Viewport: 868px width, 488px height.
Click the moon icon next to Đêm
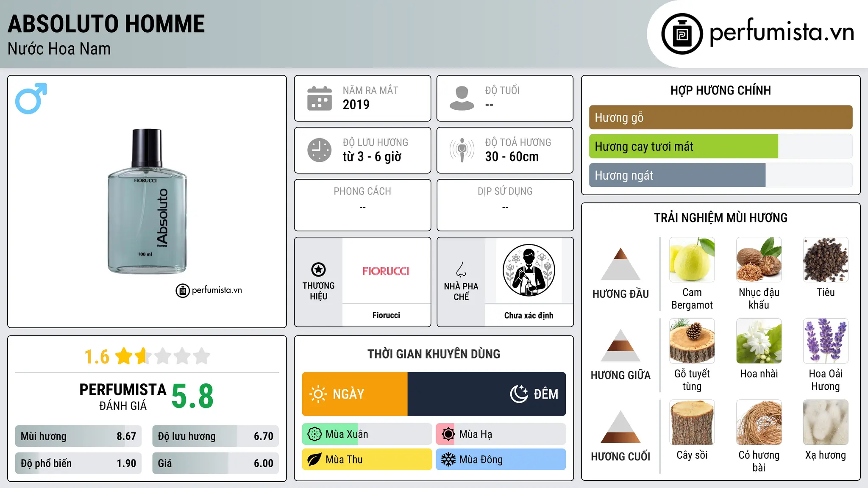coord(519,394)
